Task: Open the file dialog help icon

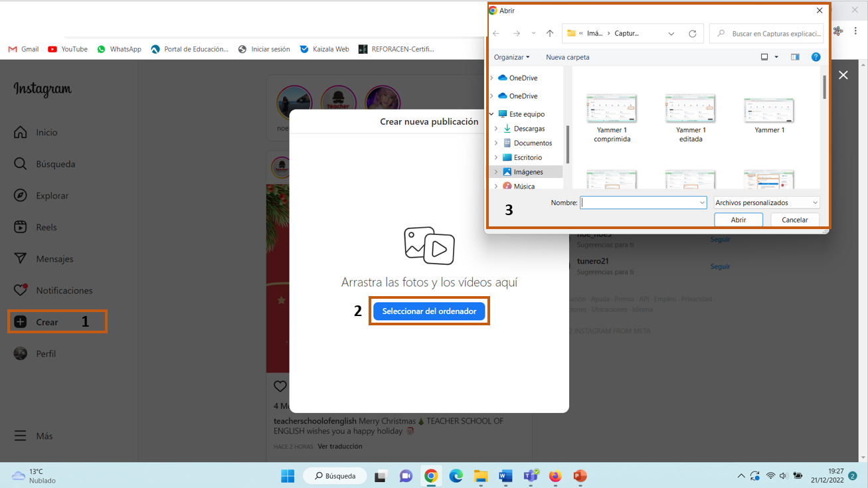Action: (816, 57)
